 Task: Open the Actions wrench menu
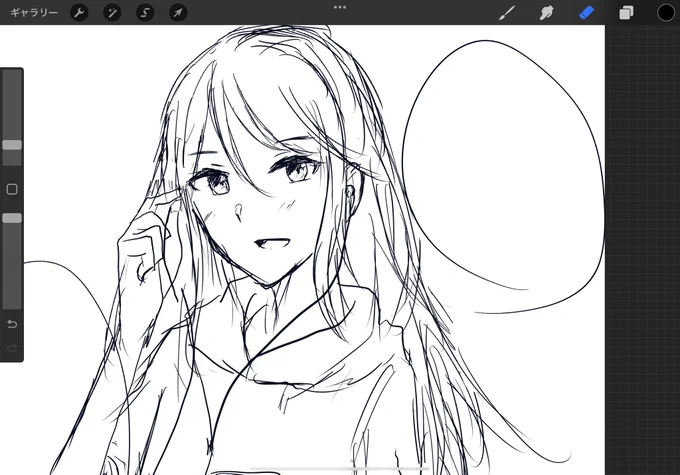79,13
